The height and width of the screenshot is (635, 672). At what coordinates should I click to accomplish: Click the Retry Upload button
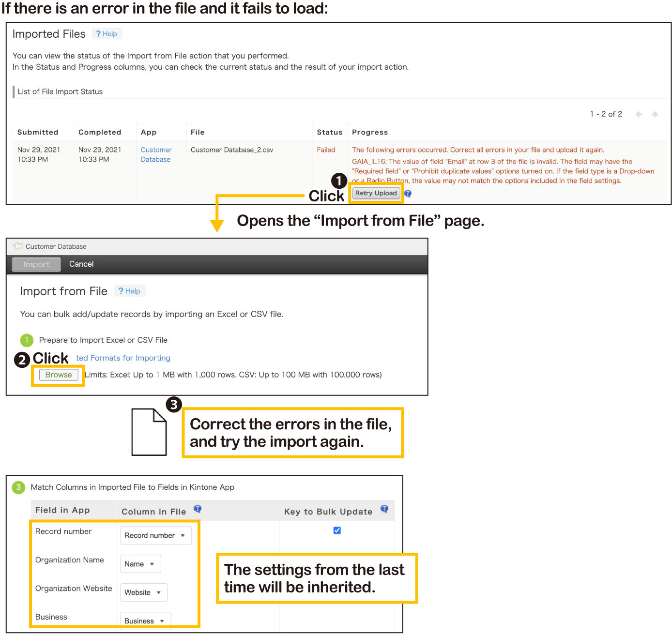pos(376,193)
